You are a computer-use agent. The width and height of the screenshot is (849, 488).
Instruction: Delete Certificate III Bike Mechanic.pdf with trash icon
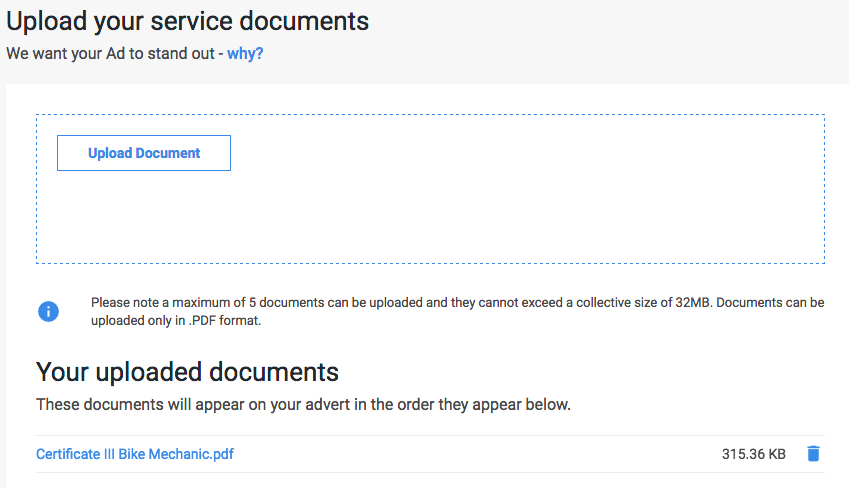[813, 453]
